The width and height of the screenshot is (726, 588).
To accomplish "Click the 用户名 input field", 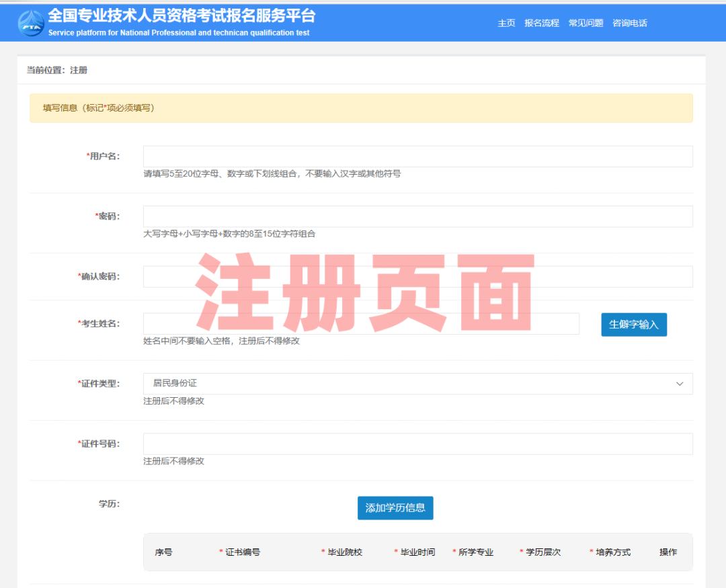I will coord(417,157).
